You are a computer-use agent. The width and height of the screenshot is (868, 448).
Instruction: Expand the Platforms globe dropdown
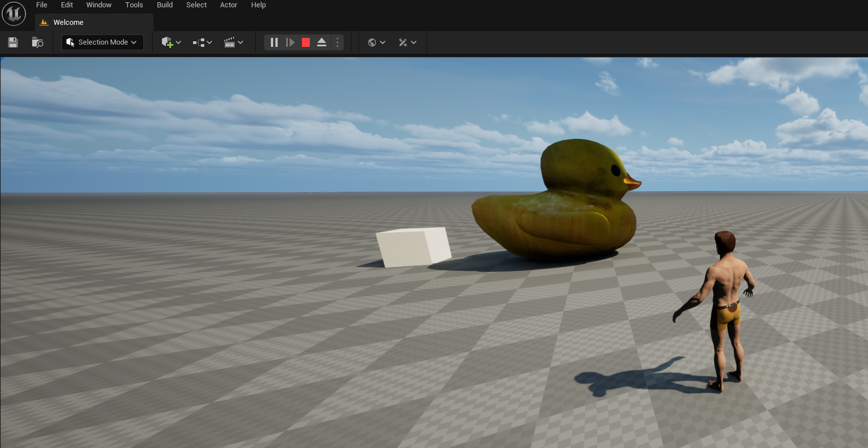click(376, 42)
